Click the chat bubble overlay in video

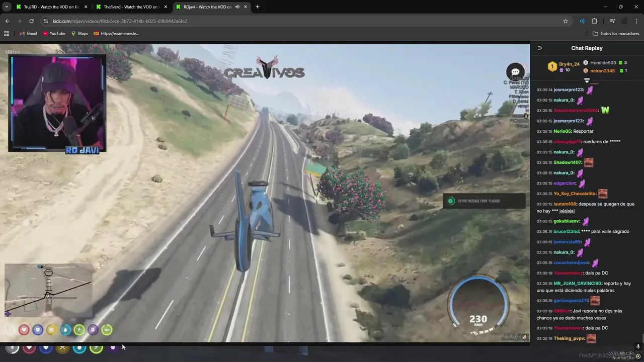point(515,72)
